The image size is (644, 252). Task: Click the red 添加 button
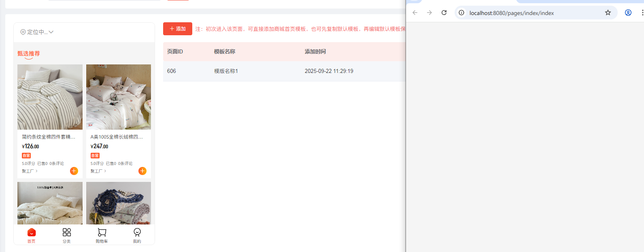click(x=177, y=29)
